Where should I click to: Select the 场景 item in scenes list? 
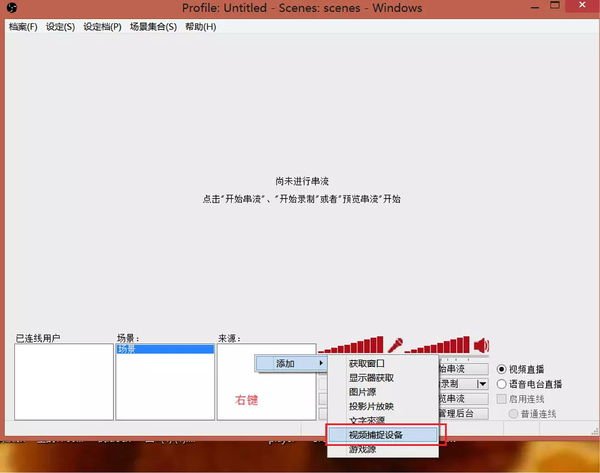pyautogui.click(x=165, y=349)
